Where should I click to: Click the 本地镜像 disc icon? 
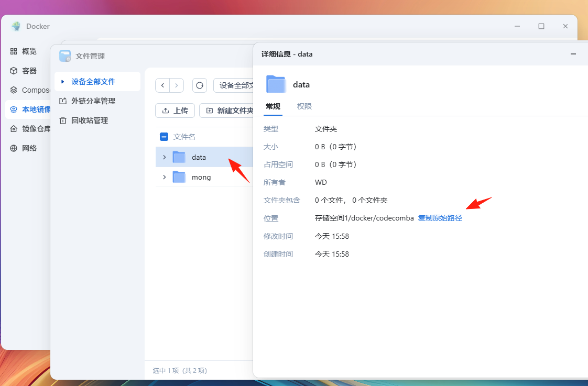tap(14, 109)
